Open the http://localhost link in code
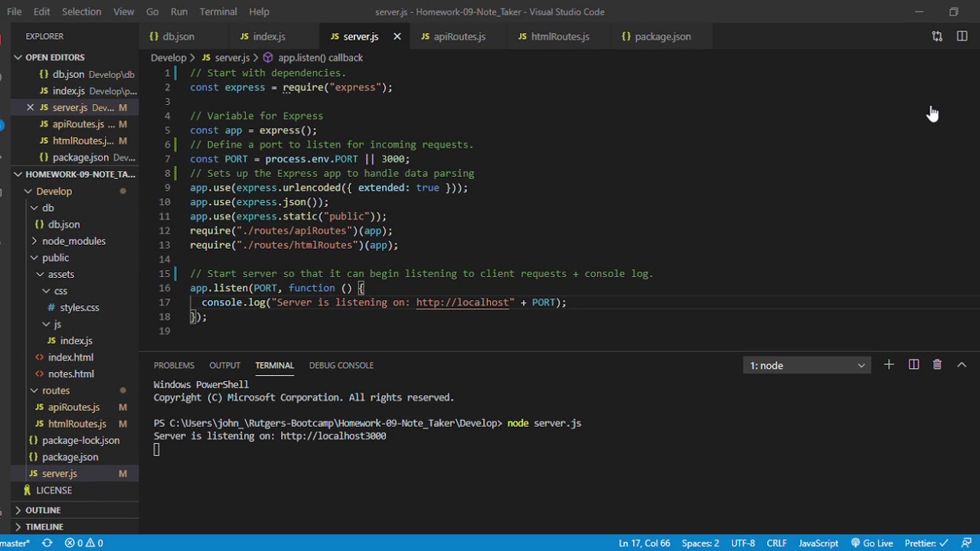 click(462, 302)
